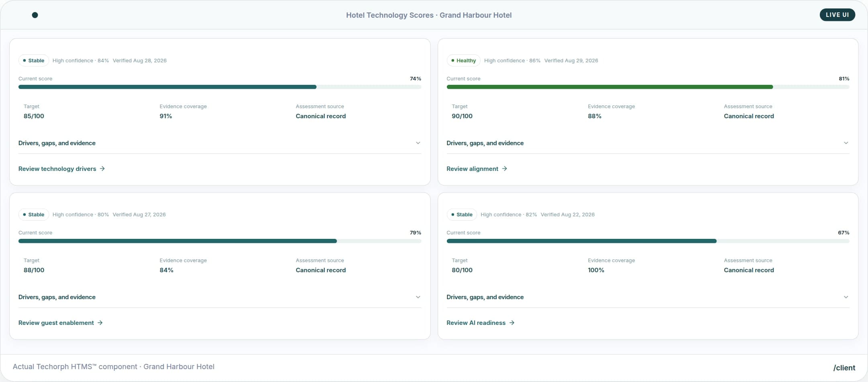Click Evidence coverage value 88%
The image size is (868, 382).
(594, 116)
